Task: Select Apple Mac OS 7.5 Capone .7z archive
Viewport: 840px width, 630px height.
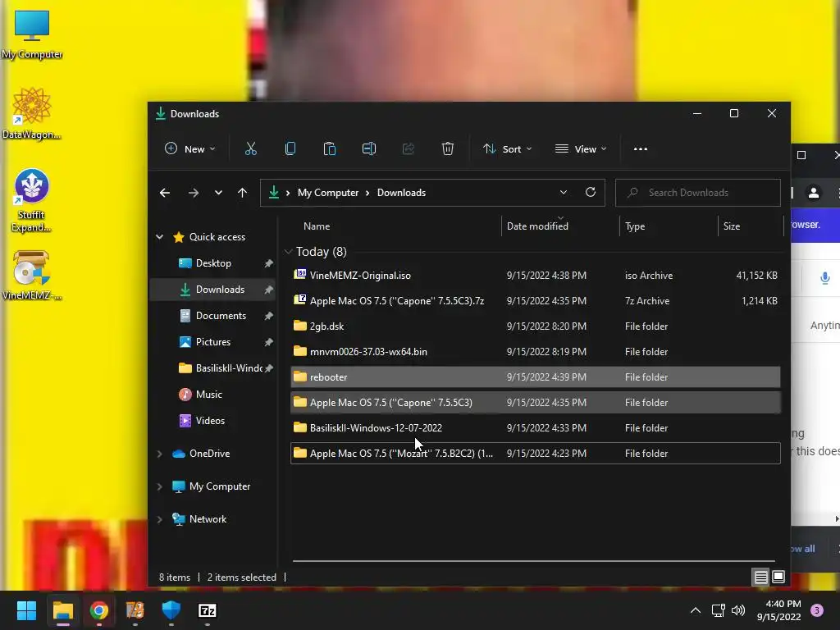Action: (x=535, y=300)
